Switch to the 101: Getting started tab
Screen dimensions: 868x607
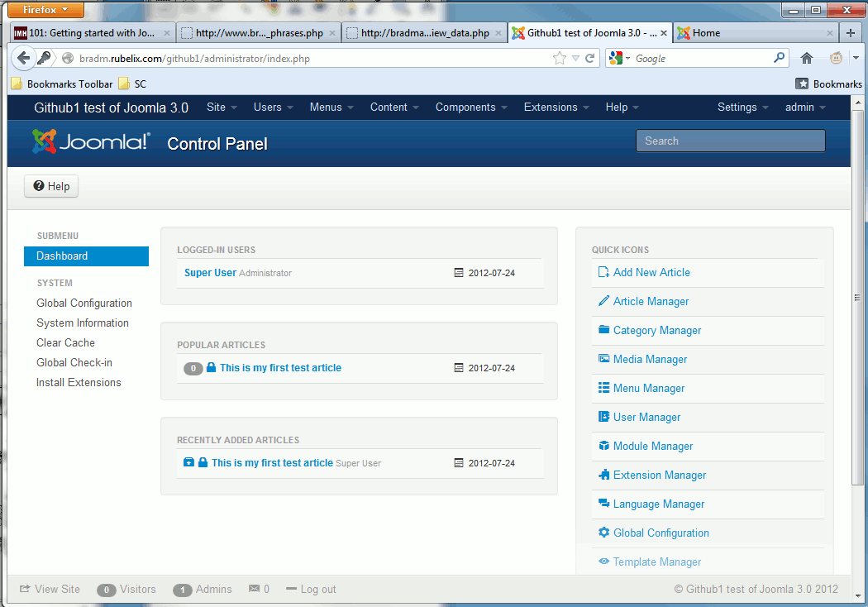[x=93, y=33]
